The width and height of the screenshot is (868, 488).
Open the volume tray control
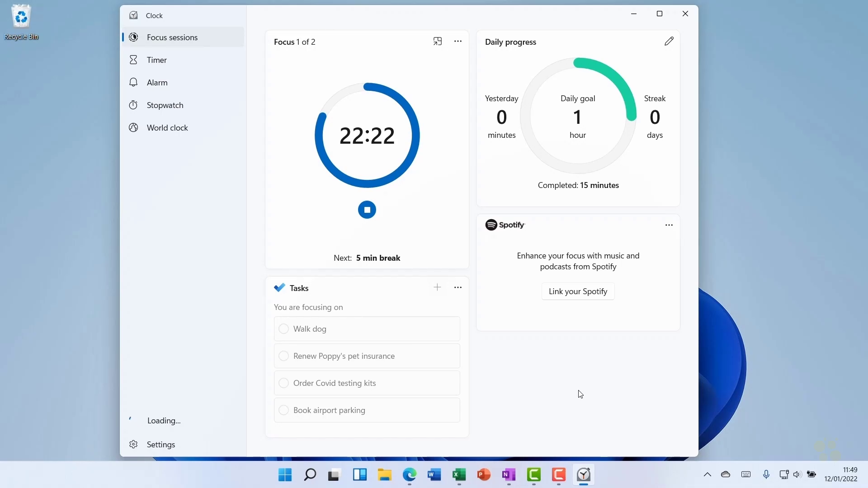click(797, 474)
